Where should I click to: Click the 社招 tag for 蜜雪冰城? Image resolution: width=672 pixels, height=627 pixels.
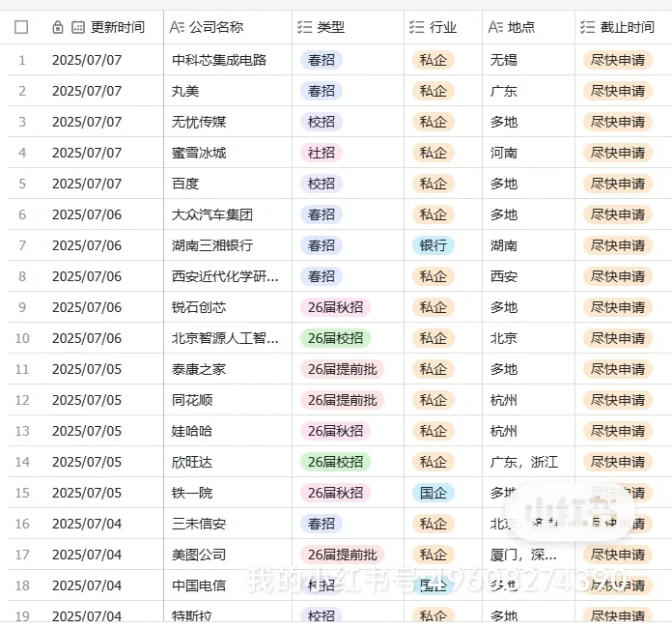[x=321, y=153]
